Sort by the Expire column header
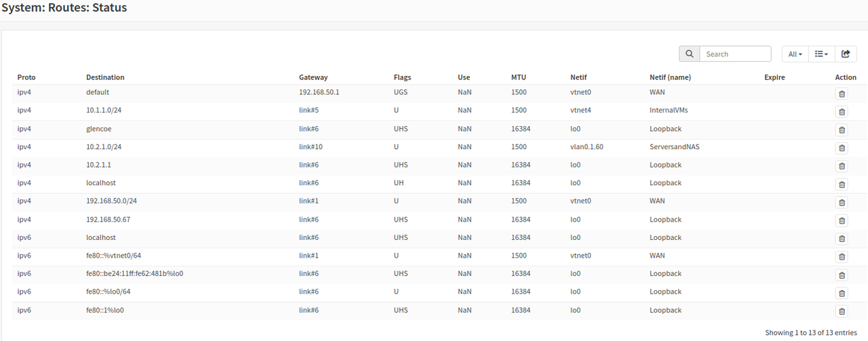Screen dimensions: 868x341 coord(774,77)
